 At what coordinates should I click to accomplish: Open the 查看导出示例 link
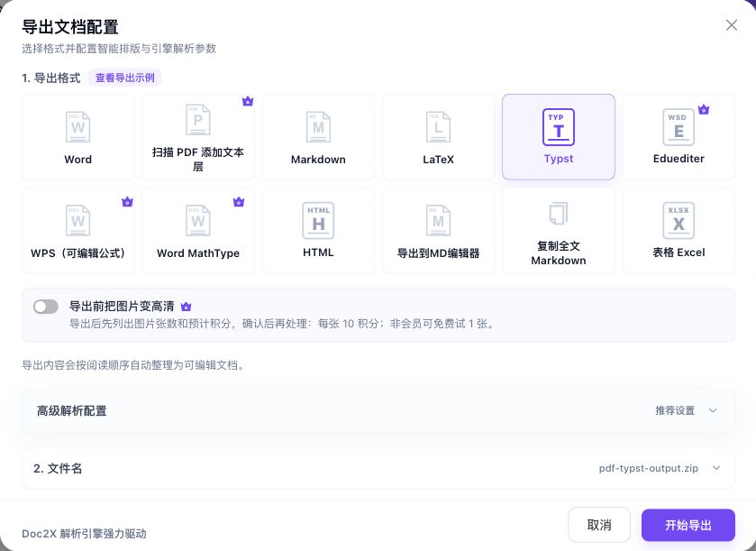click(125, 78)
